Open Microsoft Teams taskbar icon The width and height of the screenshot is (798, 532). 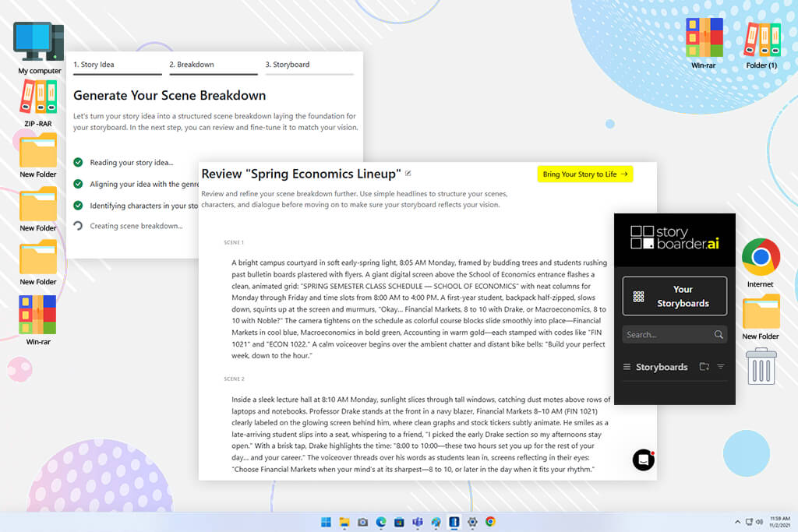418,522
